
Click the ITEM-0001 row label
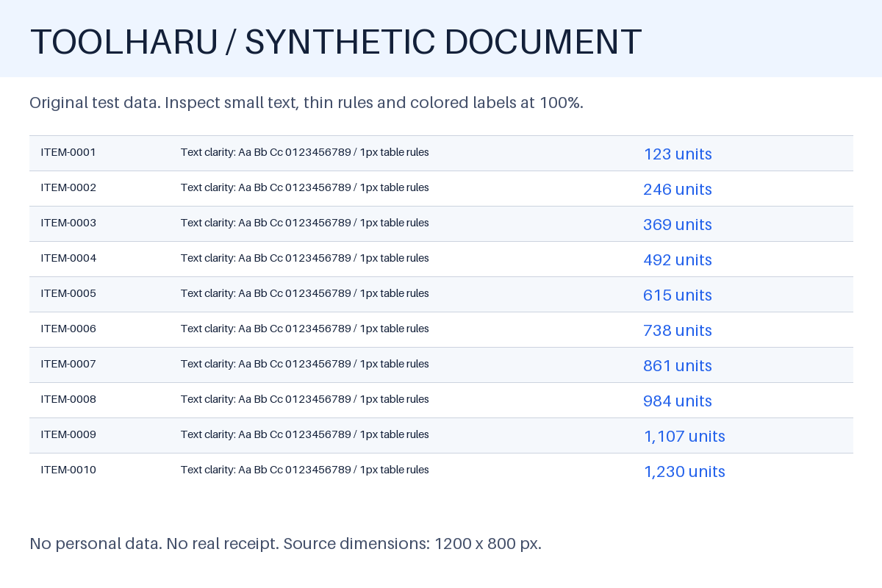pyautogui.click(x=68, y=152)
